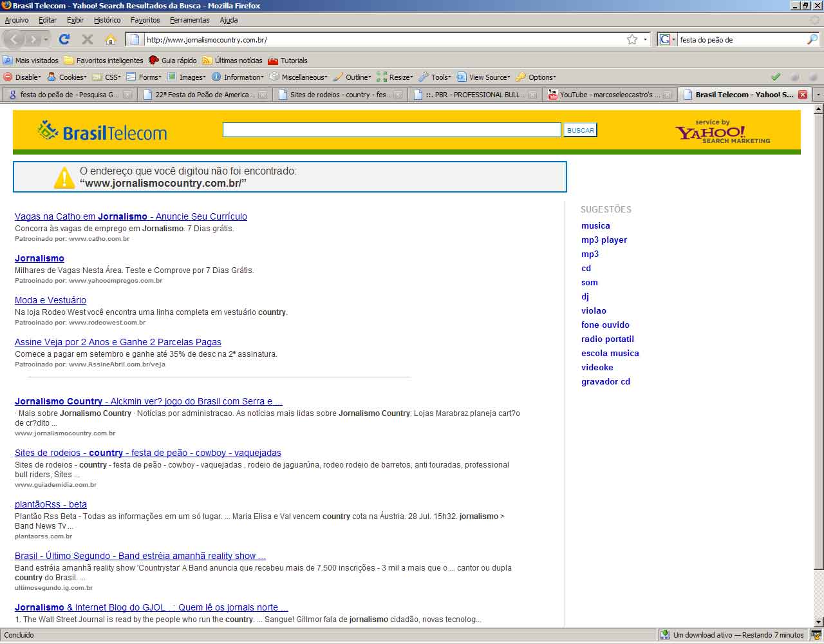This screenshot has width=824, height=644.
Task: Open the Information developer menu
Action: pyautogui.click(x=238, y=77)
